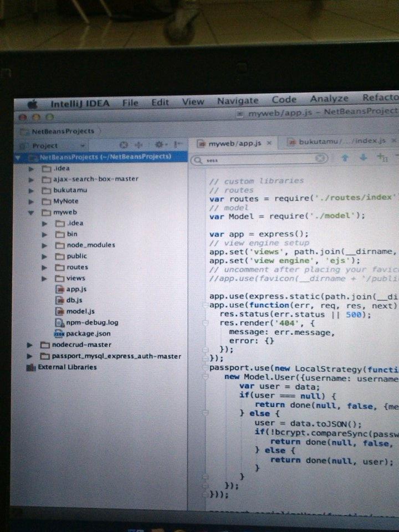399x532 pixels.
Task: Click the npm-debug.log file icon
Action: tap(60, 323)
